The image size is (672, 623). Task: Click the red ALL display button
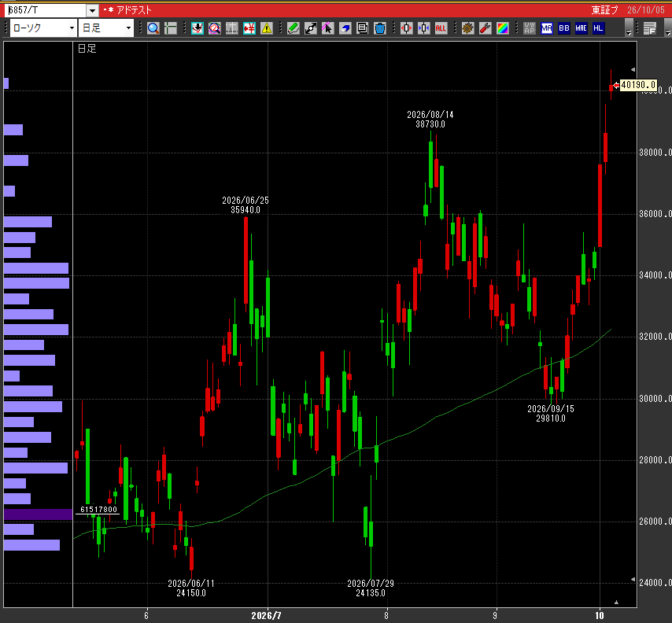pos(441,28)
